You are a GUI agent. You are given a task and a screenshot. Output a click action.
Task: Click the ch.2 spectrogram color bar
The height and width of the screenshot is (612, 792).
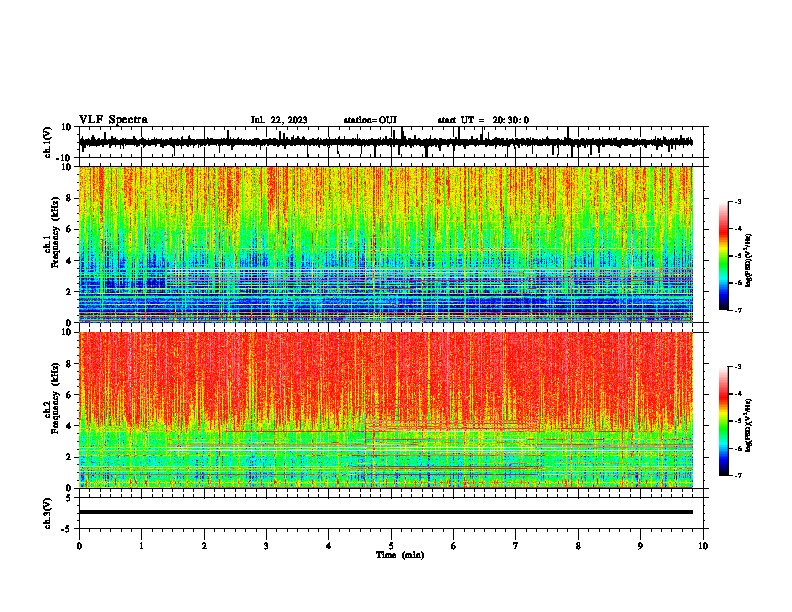click(723, 421)
